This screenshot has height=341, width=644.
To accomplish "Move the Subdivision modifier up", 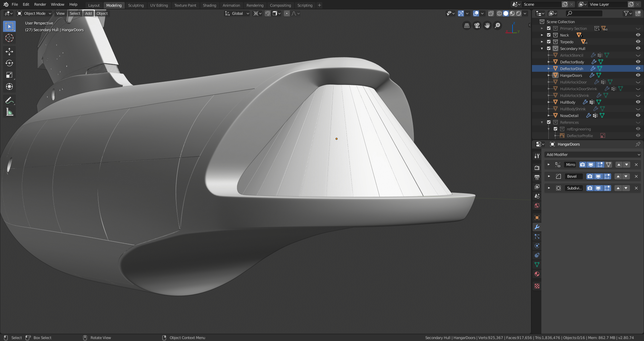I will click(618, 188).
